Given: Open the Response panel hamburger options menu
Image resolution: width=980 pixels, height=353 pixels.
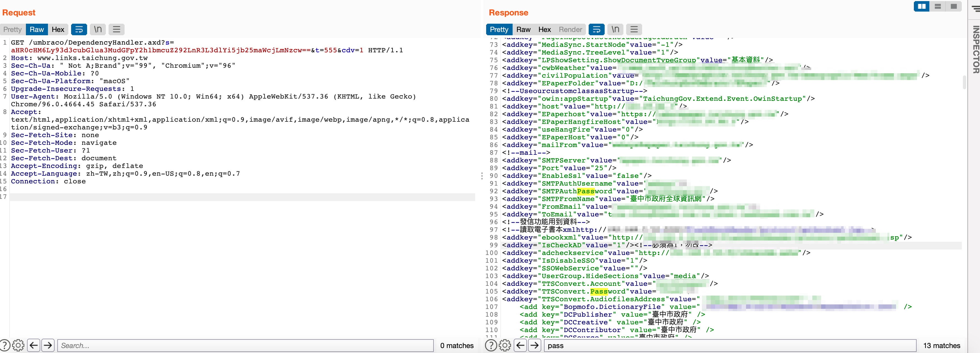Looking at the screenshot, I should (x=634, y=29).
